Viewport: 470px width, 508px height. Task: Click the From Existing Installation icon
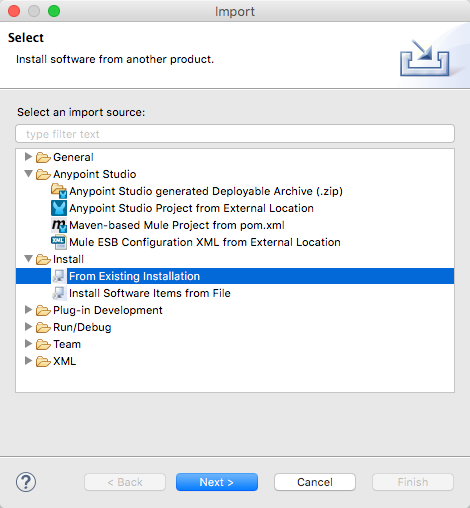pos(59,276)
